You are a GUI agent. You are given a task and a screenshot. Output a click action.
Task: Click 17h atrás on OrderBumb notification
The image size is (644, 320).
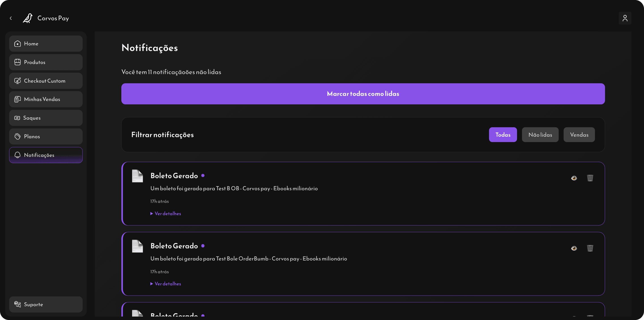(160, 272)
